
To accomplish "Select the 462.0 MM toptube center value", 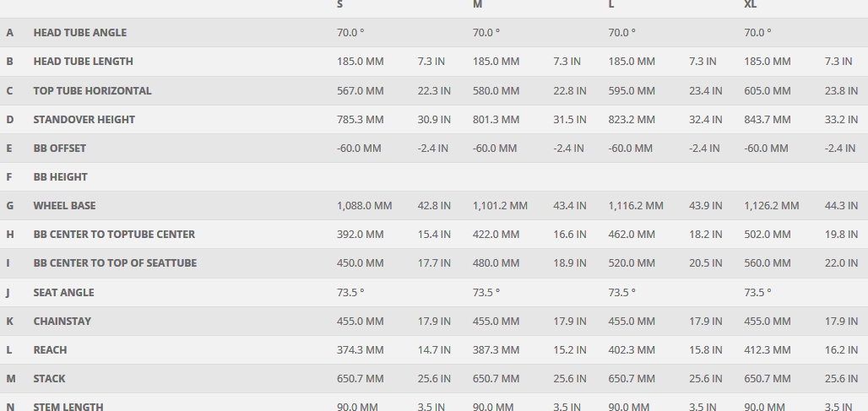I will [632, 235].
